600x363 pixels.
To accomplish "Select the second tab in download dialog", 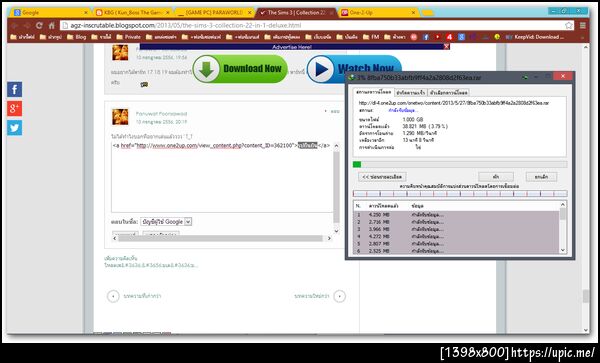I will click(410, 93).
